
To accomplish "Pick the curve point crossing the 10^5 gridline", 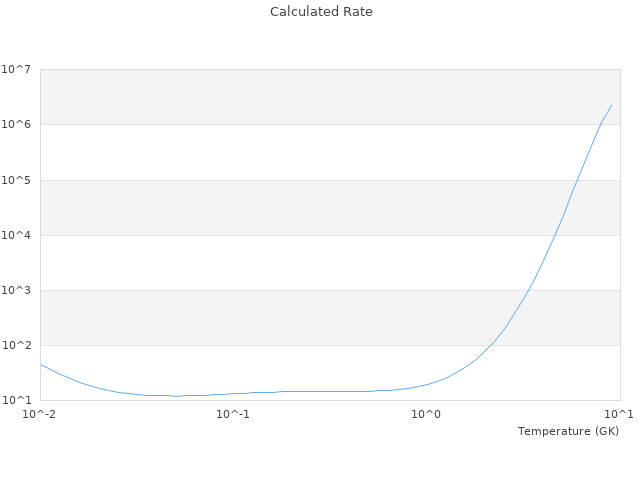I will point(574,180).
